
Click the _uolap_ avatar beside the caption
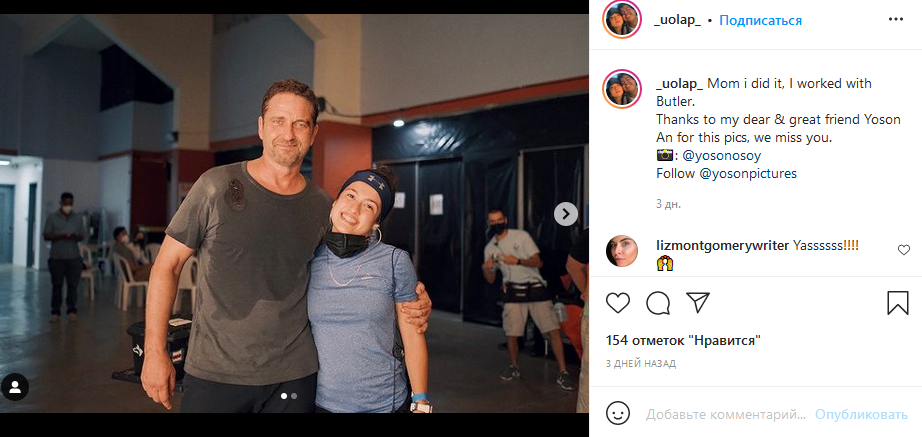click(x=622, y=90)
